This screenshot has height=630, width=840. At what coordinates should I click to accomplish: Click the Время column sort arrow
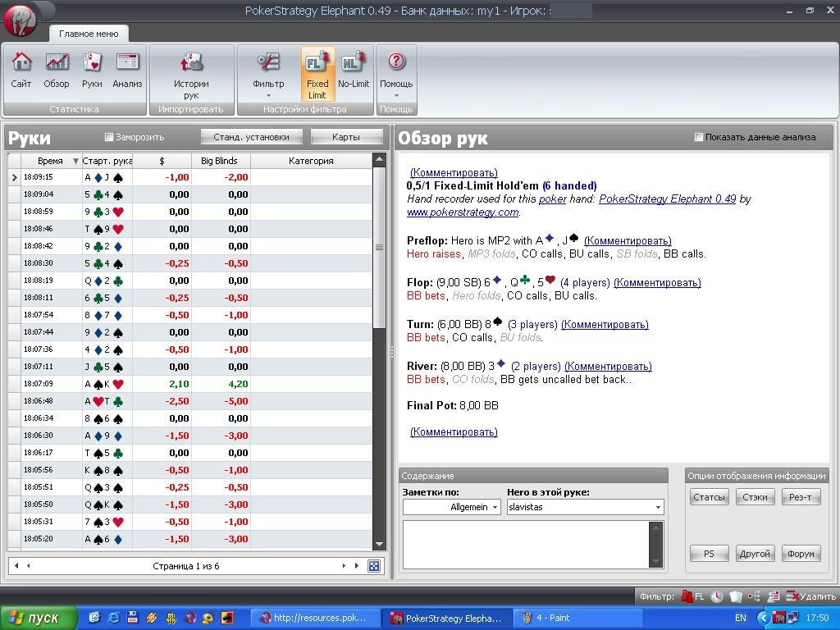(75, 161)
